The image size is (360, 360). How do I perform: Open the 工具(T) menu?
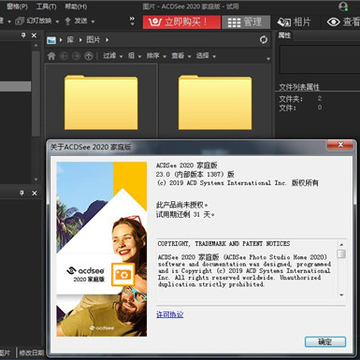[46, 6]
